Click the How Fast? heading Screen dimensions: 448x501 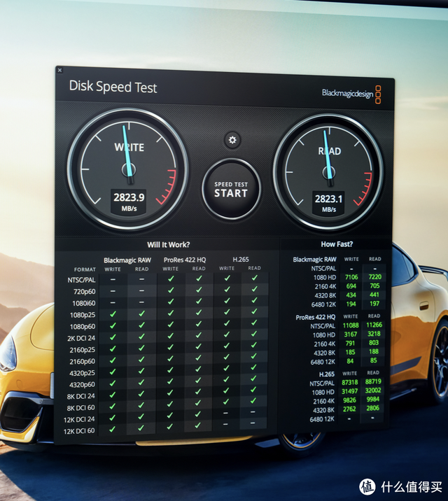(337, 244)
